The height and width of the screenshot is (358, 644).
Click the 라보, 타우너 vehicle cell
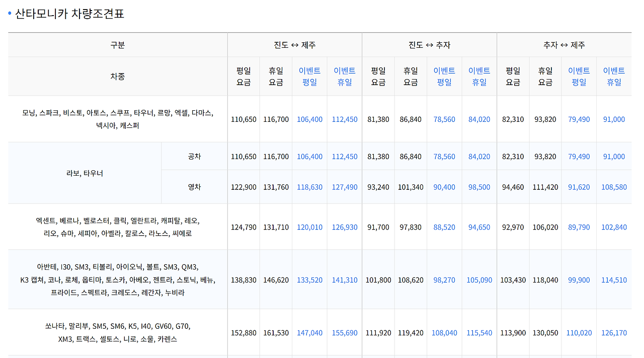[x=85, y=173]
